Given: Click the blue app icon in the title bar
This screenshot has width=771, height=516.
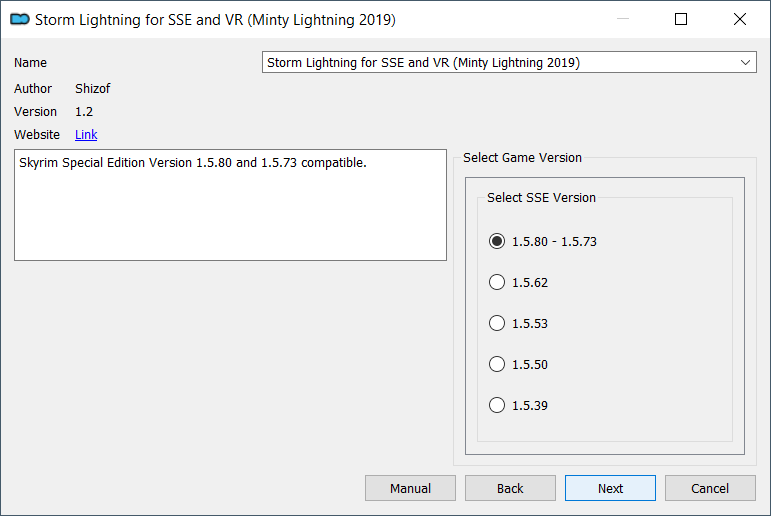Looking at the screenshot, I should tap(20, 20).
